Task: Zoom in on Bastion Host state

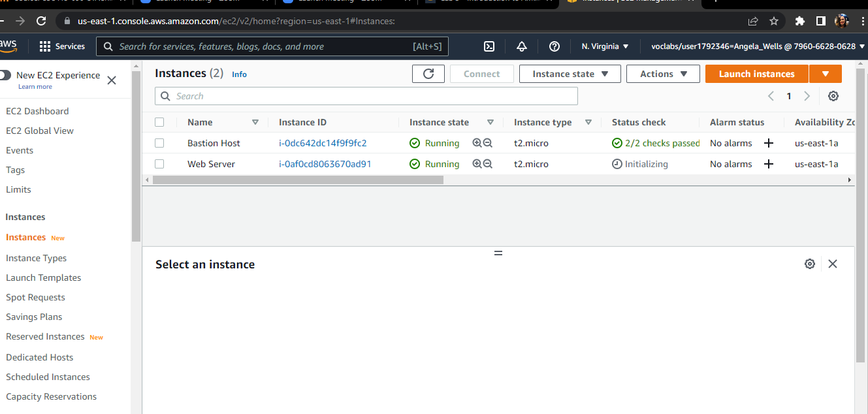Action: click(x=477, y=143)
